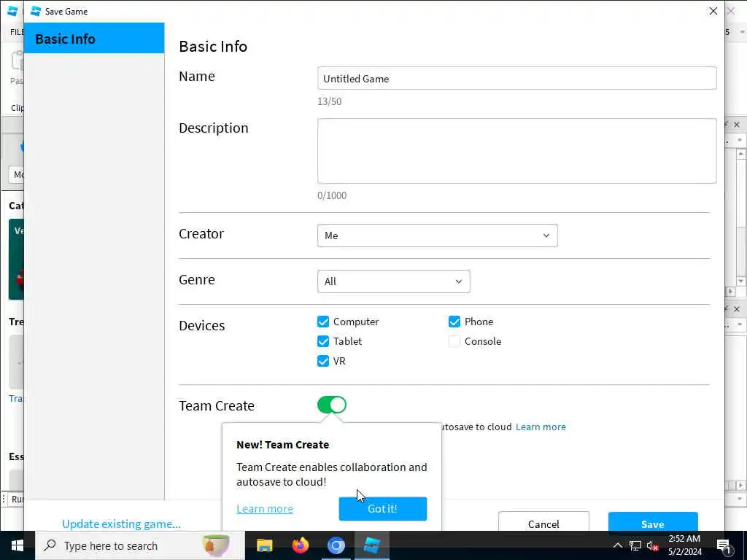
Task: Dismiss the tooltip with Got it!
Action: (382, 508)
